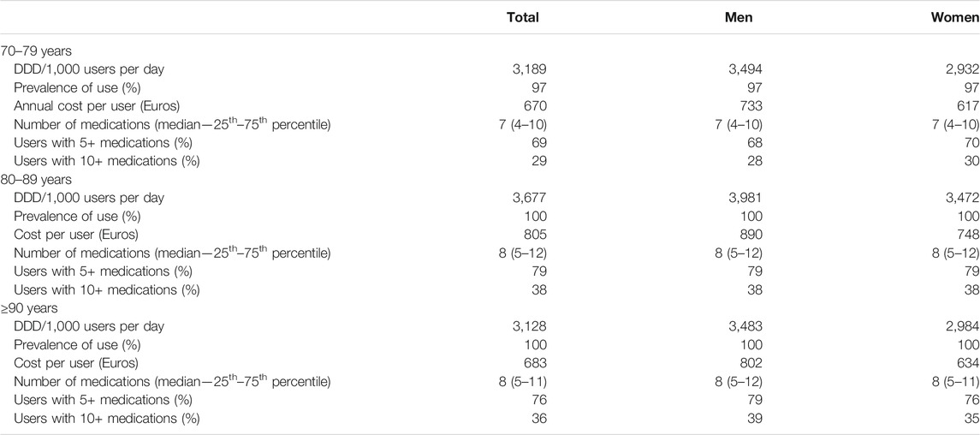Click women 5+ medications value 70
Screen dimensions: 980x435
[x=972, y=142]
